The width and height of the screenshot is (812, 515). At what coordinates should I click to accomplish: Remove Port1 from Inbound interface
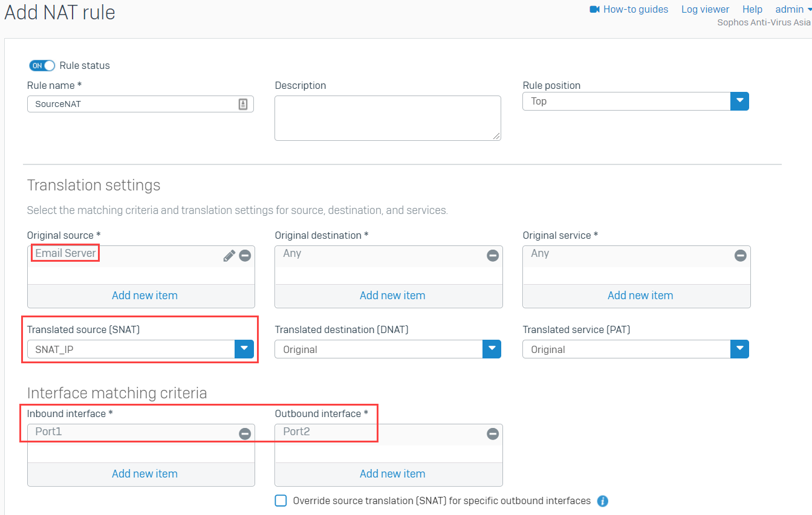point(245,433)
